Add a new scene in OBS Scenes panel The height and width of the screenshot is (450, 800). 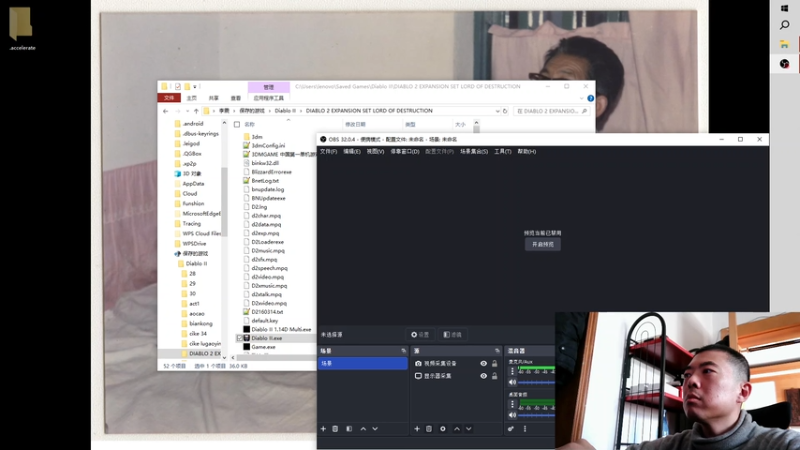(x=323, y=429)
